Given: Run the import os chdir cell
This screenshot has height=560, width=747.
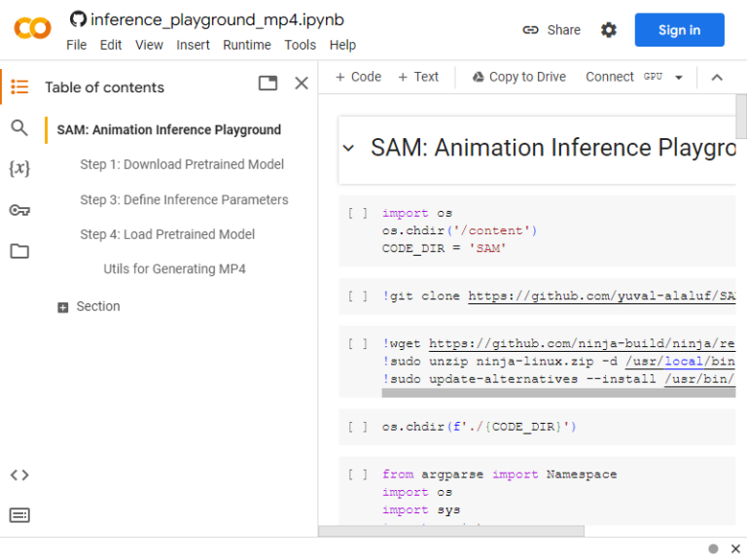Looking at the screenshot, I should 358,213.
